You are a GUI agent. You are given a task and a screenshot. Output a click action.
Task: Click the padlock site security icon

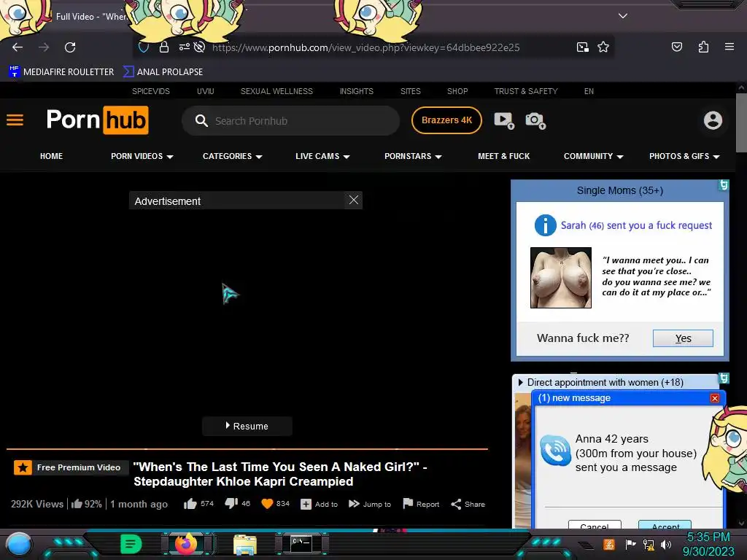(x=164, y=47)
